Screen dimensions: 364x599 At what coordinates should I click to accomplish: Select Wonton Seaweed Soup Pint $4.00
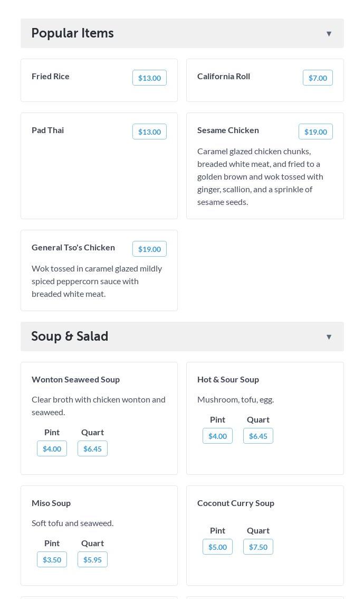tap(52, 449)
